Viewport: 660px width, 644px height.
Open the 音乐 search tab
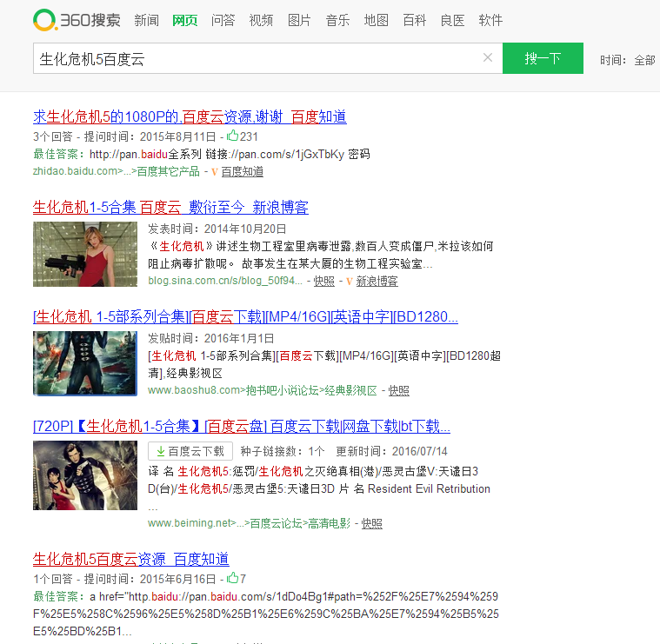coord(337,20)
